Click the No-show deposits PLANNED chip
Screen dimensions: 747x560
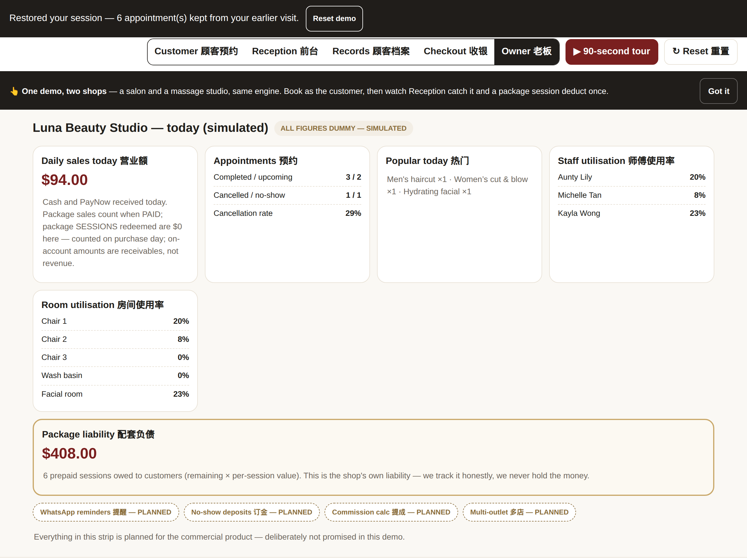click(x=252, y=512)
